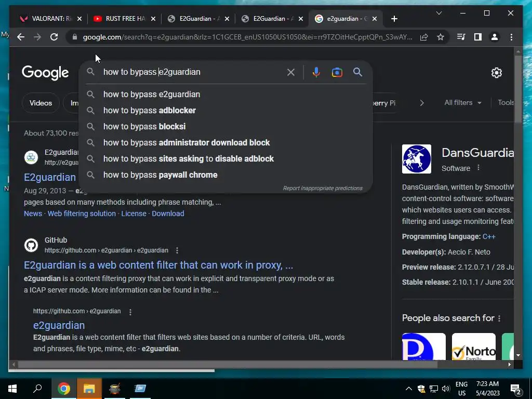
Task: Click the URL address bar
Action: click(248, 37)
